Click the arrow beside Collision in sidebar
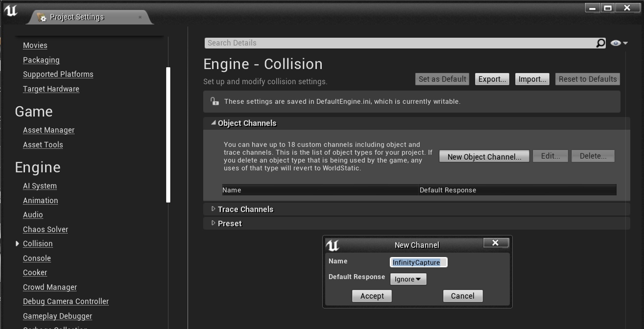 coord(18,243)
